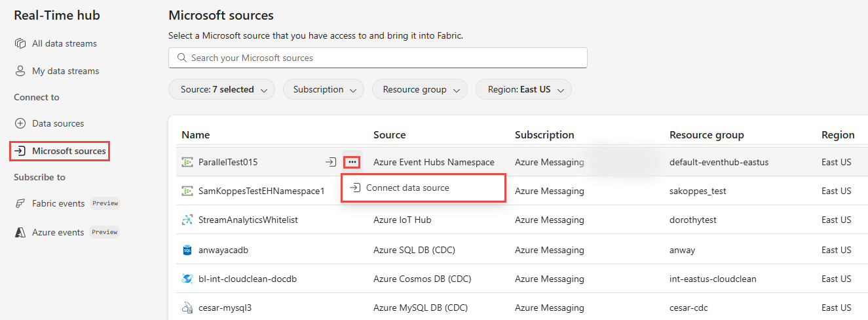Click the Preview badge beside Fabric events
The image size is (868, 320).
click(105, 203)
